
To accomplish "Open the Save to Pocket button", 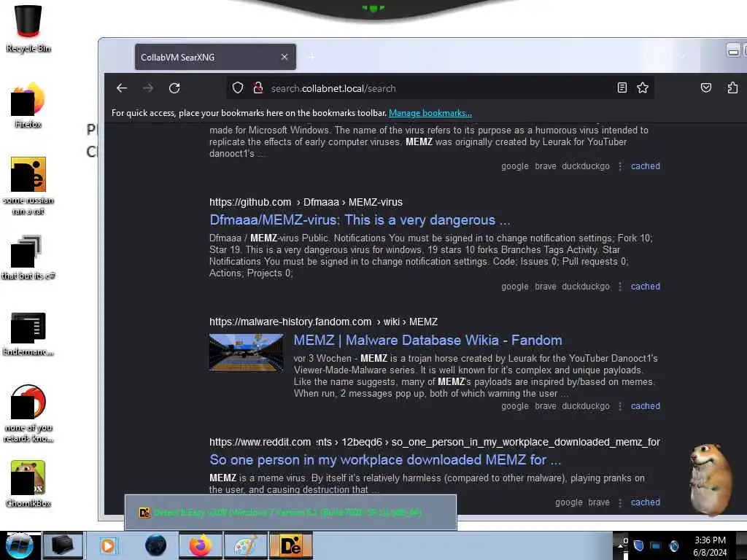I will pos(706,87).
